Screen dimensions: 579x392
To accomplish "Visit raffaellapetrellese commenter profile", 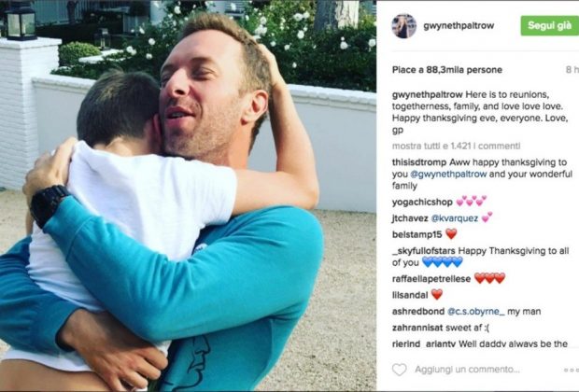I will 431,279.
